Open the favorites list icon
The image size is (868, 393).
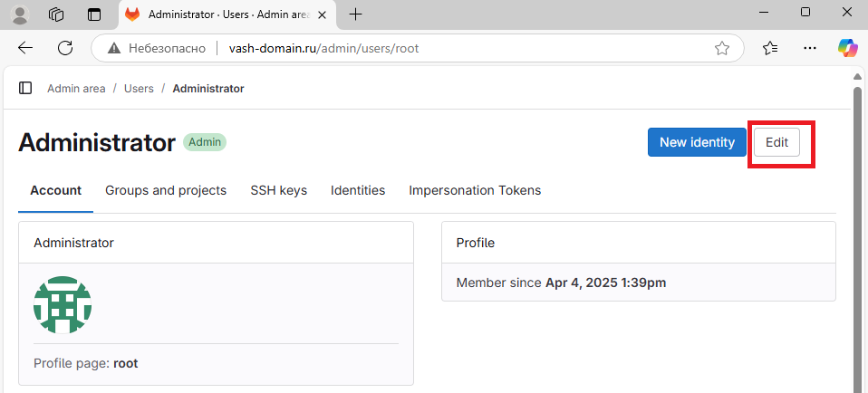point(770,49)
